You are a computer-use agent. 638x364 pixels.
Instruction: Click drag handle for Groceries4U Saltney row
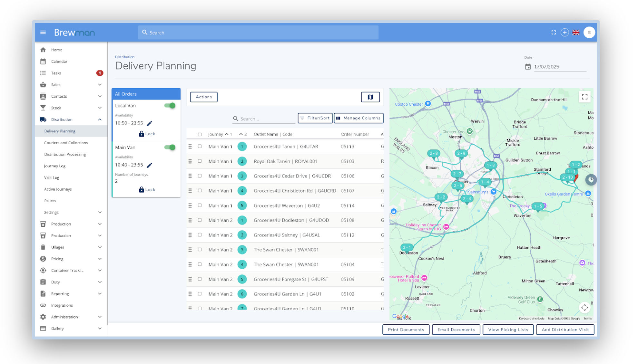[x=190, y=235]
